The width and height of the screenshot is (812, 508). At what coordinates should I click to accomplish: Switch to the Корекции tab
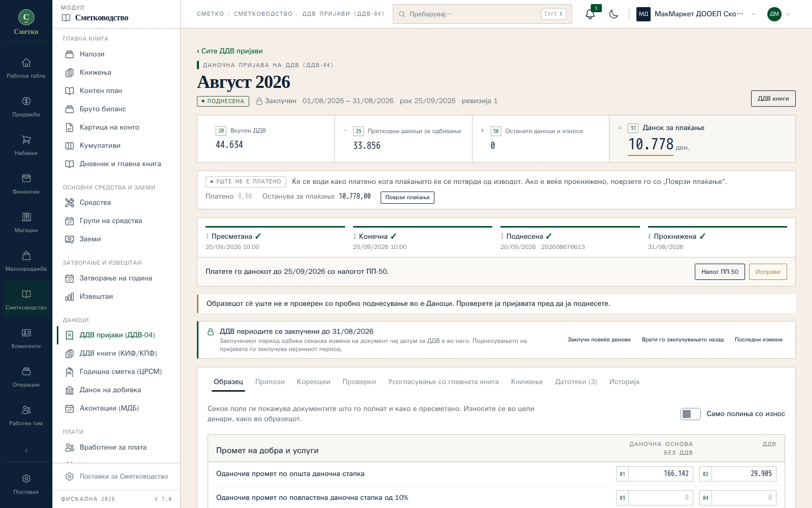314,382
